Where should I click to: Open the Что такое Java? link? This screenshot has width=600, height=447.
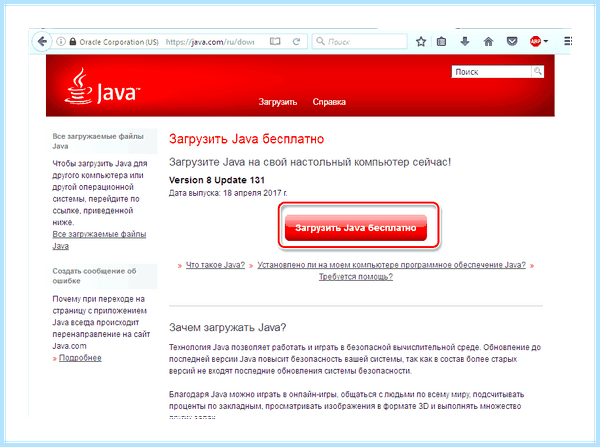coord(215,265)
